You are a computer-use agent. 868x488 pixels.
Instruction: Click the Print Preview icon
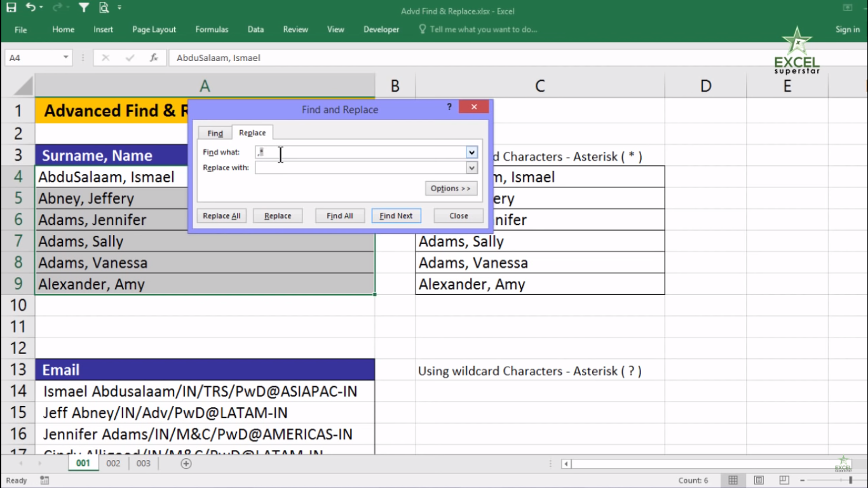coord(104,8)
